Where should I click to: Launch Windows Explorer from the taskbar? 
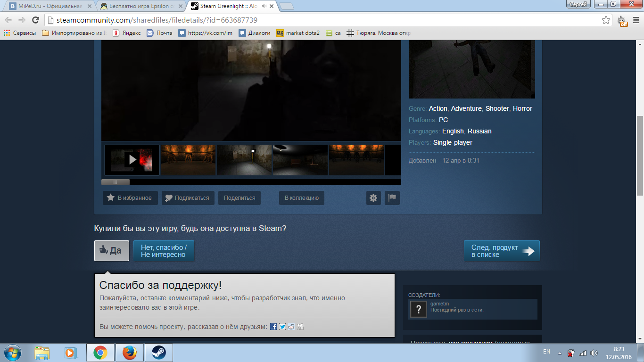point(42,353)
